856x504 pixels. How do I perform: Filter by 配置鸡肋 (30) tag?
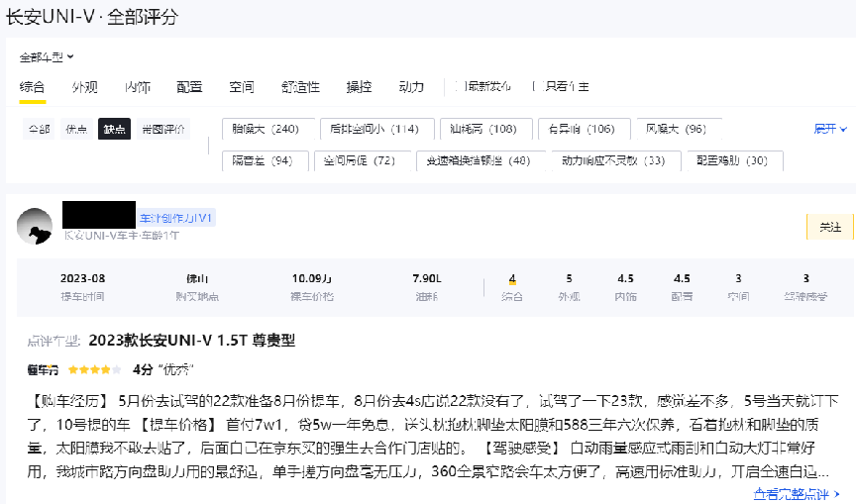click(732, 160)
